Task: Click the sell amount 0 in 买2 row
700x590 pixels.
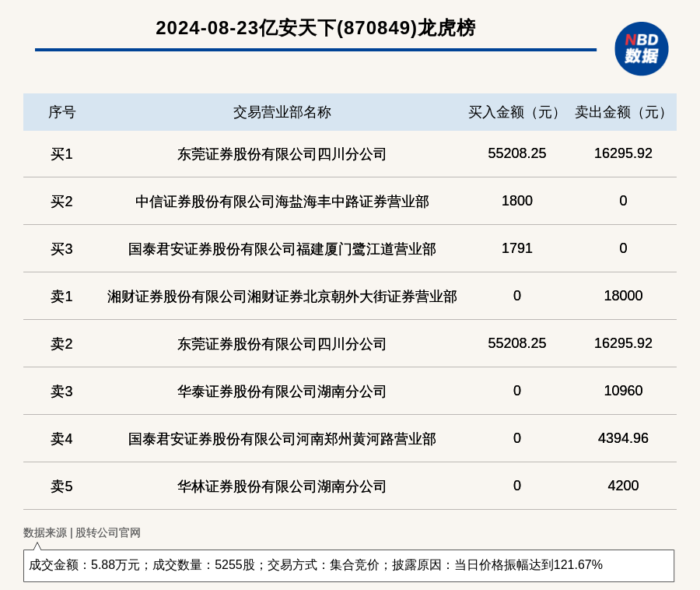Action: [x=623, y=201]
